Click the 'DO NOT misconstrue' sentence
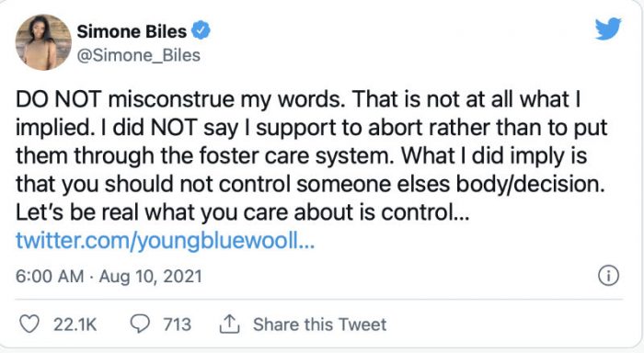The width and height of the screenshot is (644, 353). (x=180, y=100)
